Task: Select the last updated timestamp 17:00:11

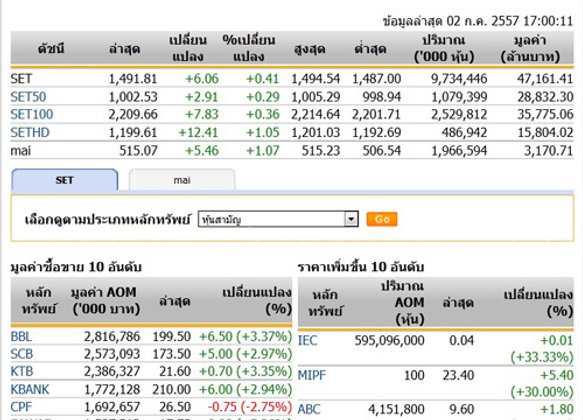Action: click(548, 21)
